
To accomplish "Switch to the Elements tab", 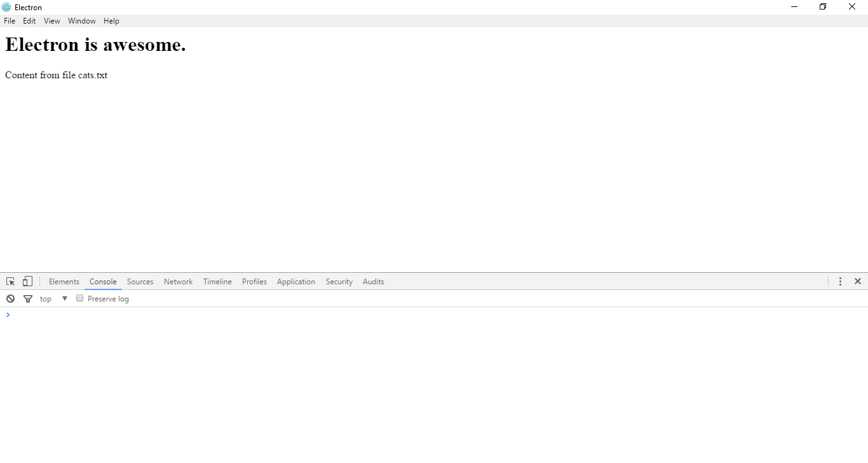I will coord(64,282).
